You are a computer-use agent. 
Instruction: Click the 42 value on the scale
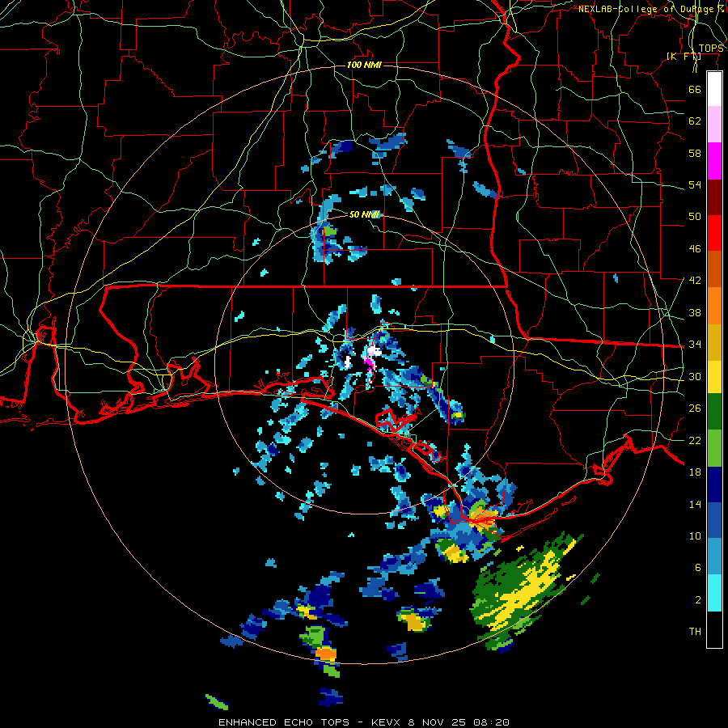pos(695,281)
